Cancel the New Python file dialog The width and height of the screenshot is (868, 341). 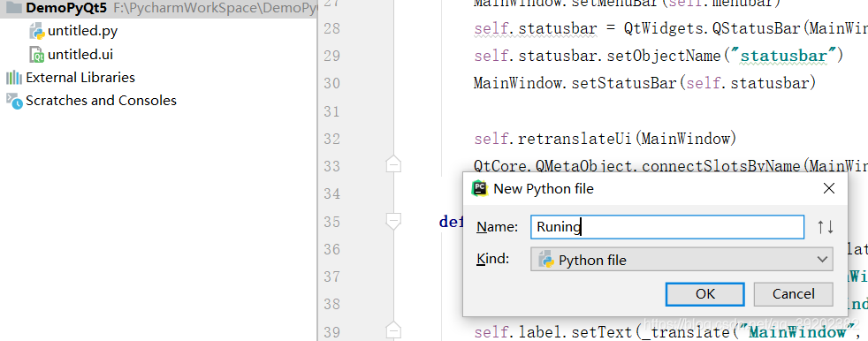click(793, 294)
